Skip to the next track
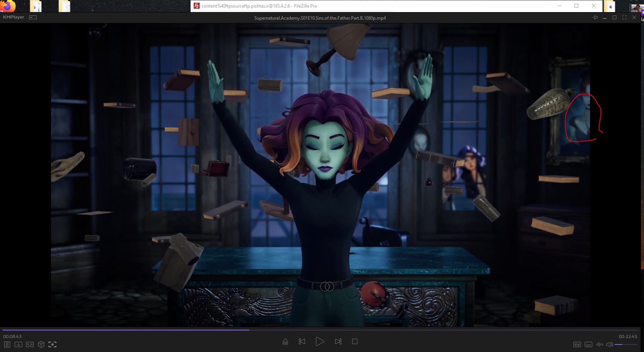This screenshot has width=644, height=352. click(x=338, y=341)
